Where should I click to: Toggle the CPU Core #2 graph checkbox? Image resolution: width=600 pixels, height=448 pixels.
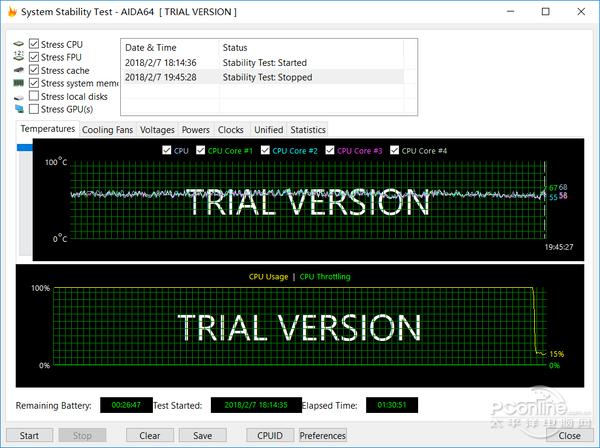point(265,150)
